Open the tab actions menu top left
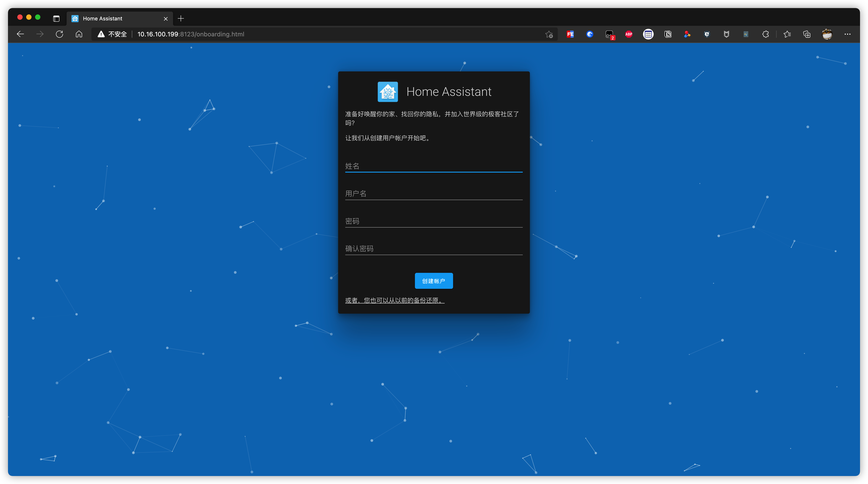The width and height of the screenshot is (868, 484). [x=56, y=19]
